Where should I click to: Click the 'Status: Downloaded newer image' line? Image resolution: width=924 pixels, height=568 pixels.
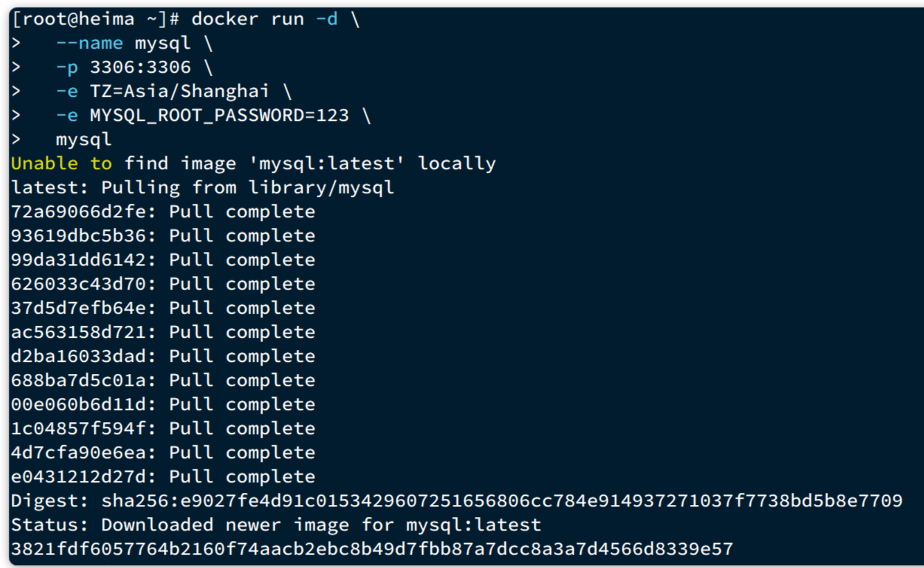pyautogui.click(x=276, y=525)
